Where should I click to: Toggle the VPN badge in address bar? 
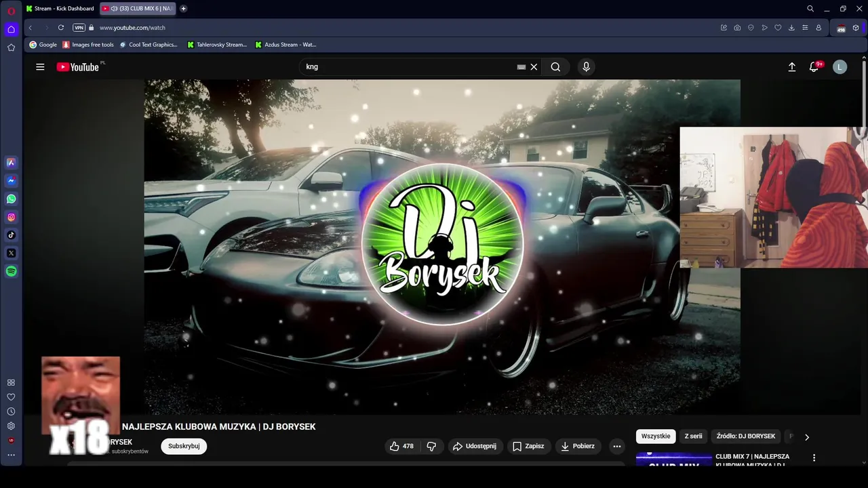[x=79, y=28]
